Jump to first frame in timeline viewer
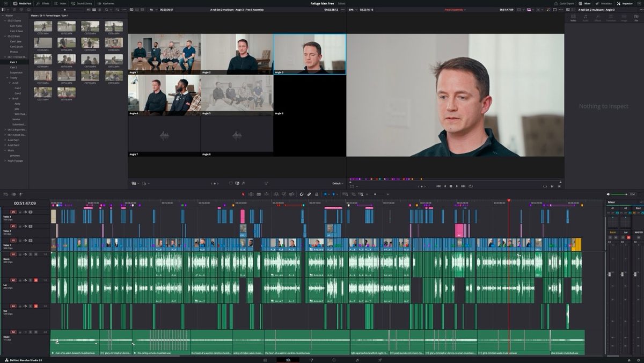The width and height of the screenshot is (644, 363). (x=438, y=186)
